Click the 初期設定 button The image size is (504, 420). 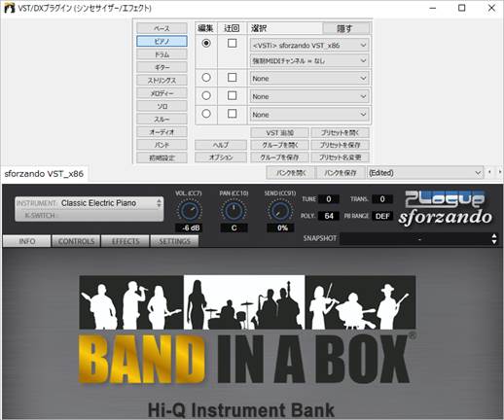(162, 157)
